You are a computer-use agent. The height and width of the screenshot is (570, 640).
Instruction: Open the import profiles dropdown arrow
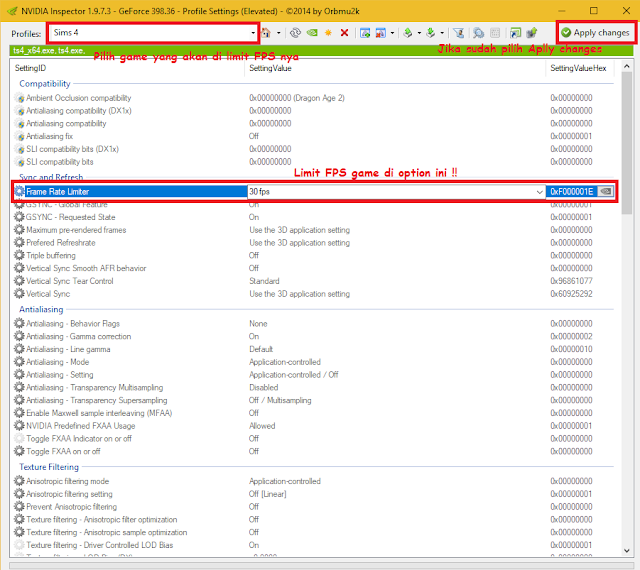(442, 33)
